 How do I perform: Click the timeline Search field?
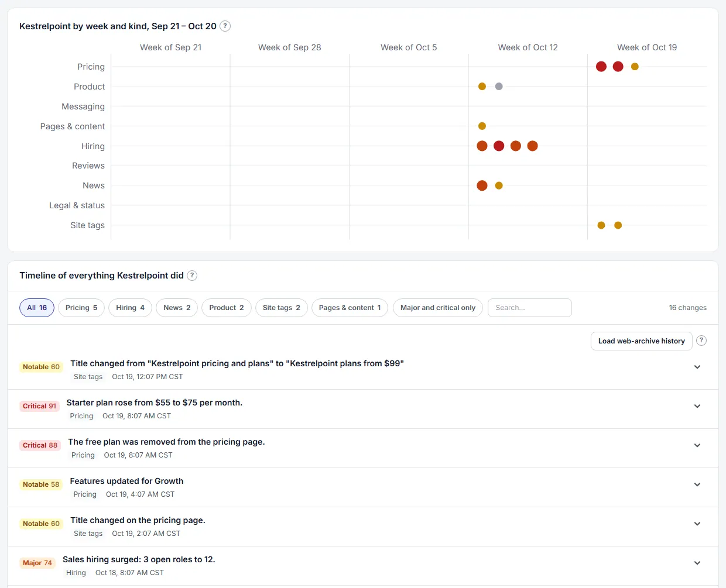tap(530, 308)
